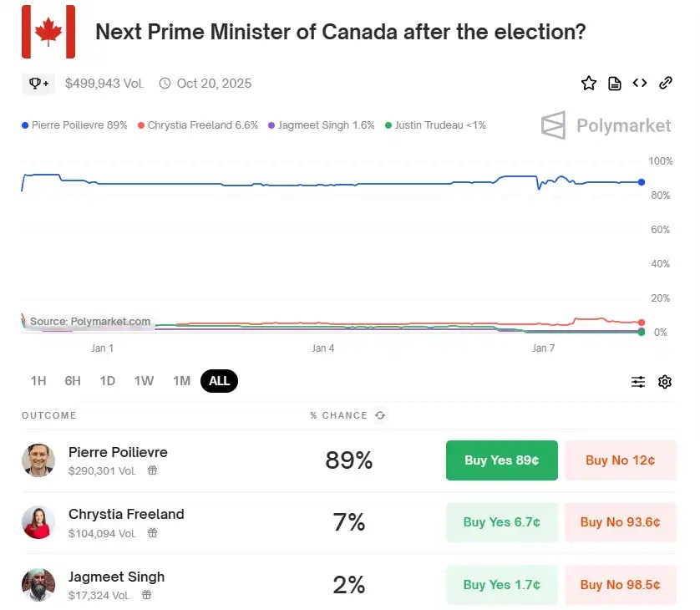Screen dimensions: 700x610
Task: Click gift icon under Chrystia Freeland
Action: (152, 533)
